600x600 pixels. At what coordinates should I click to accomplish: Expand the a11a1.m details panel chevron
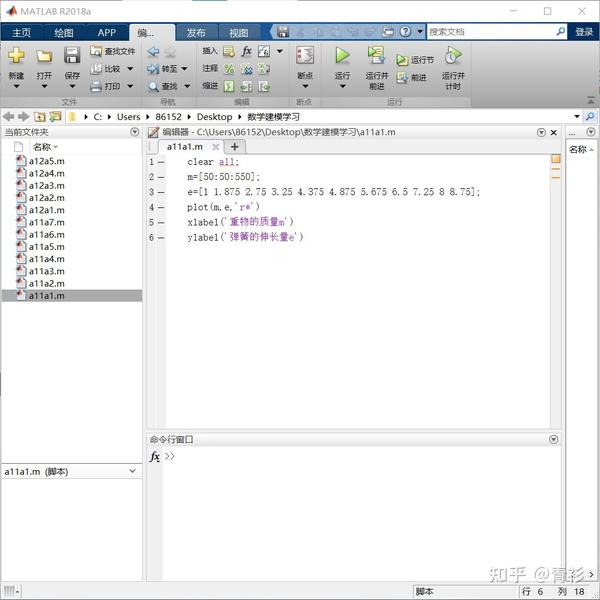pos(132,471)
